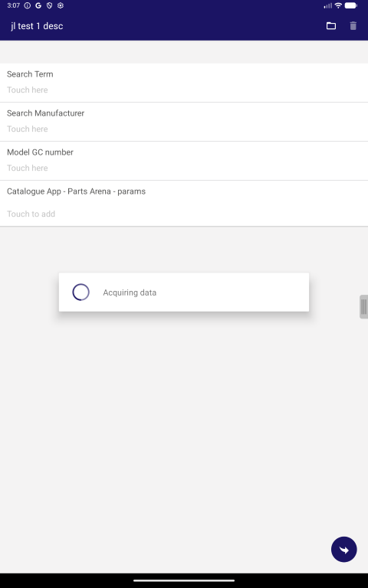Open the Wi-Fi status icon

coord(338,5)
